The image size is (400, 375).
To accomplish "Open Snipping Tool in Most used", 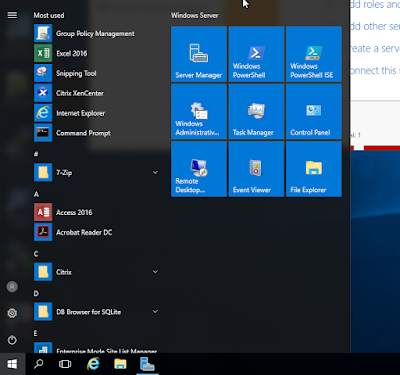I will coord(97,73).
